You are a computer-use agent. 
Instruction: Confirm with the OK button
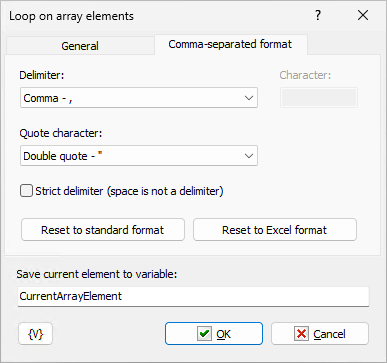coord(214,334)
